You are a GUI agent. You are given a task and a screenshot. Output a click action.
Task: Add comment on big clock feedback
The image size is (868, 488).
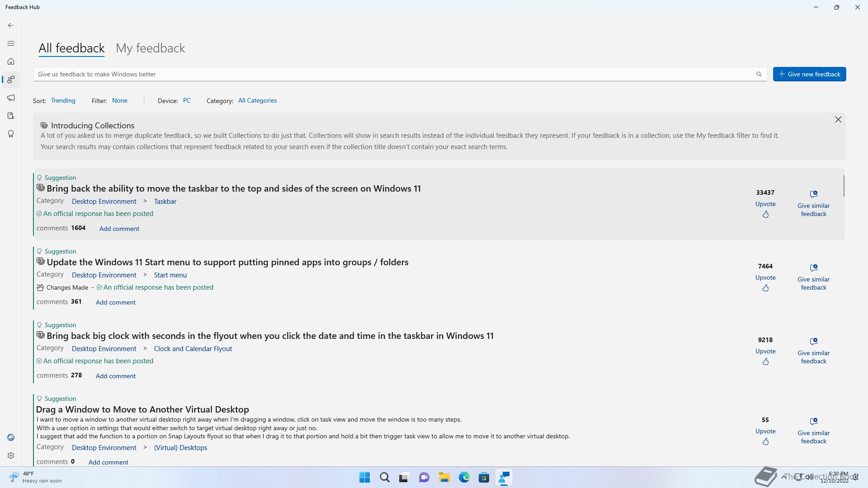click(x=116, y=376)
